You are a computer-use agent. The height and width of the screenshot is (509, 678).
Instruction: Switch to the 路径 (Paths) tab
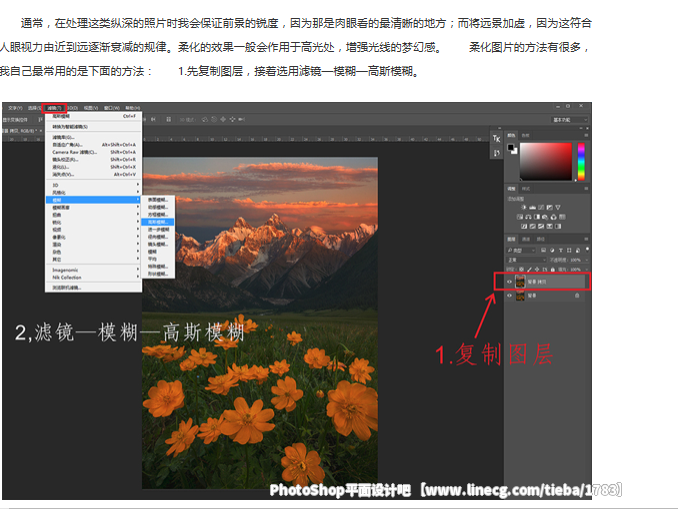[540, 239]
